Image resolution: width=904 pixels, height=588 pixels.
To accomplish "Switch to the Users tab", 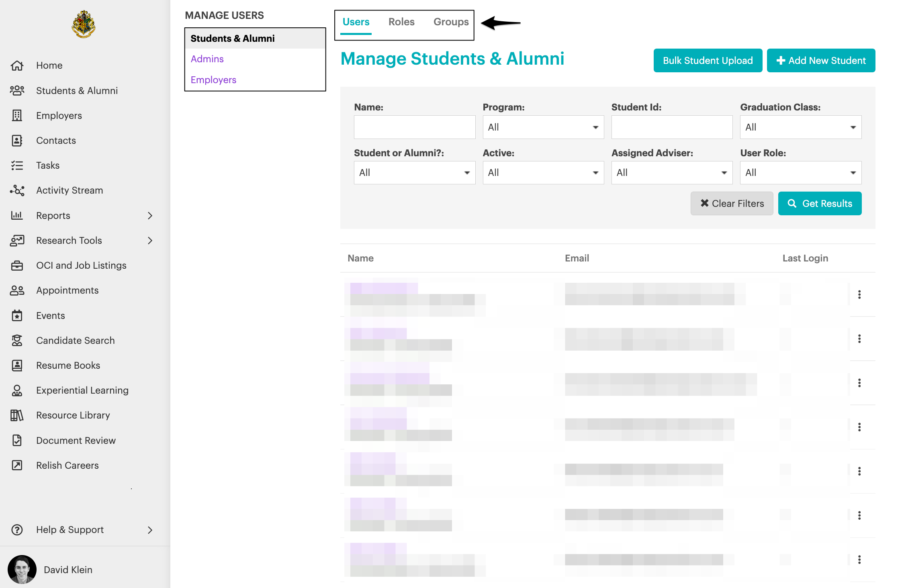I will coord(356,22).
